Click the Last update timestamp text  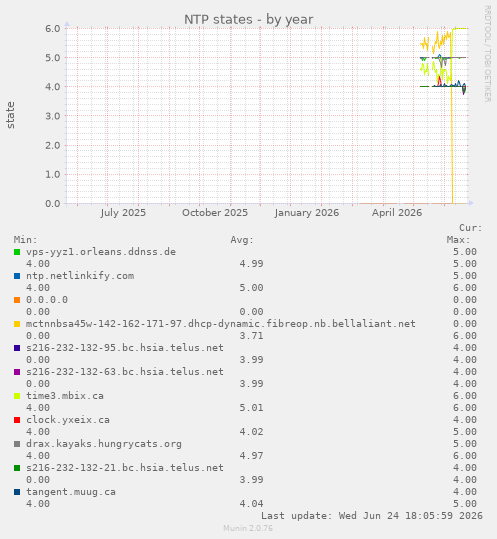(x=372, y=516)
